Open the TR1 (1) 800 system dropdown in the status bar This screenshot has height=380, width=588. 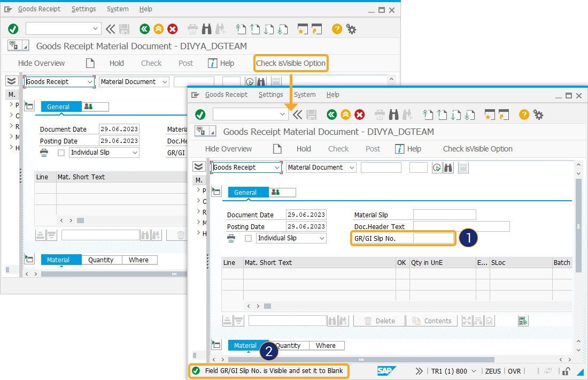click(x=474, y=371)
